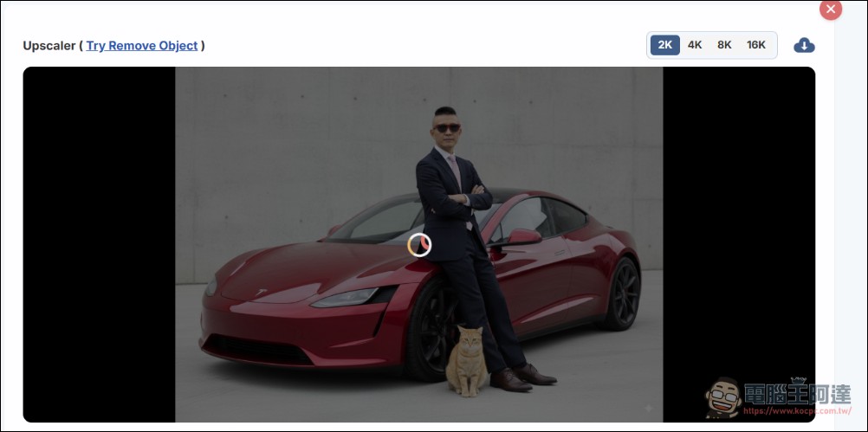Open the Try Remove Object link

[x=142, y=46]
